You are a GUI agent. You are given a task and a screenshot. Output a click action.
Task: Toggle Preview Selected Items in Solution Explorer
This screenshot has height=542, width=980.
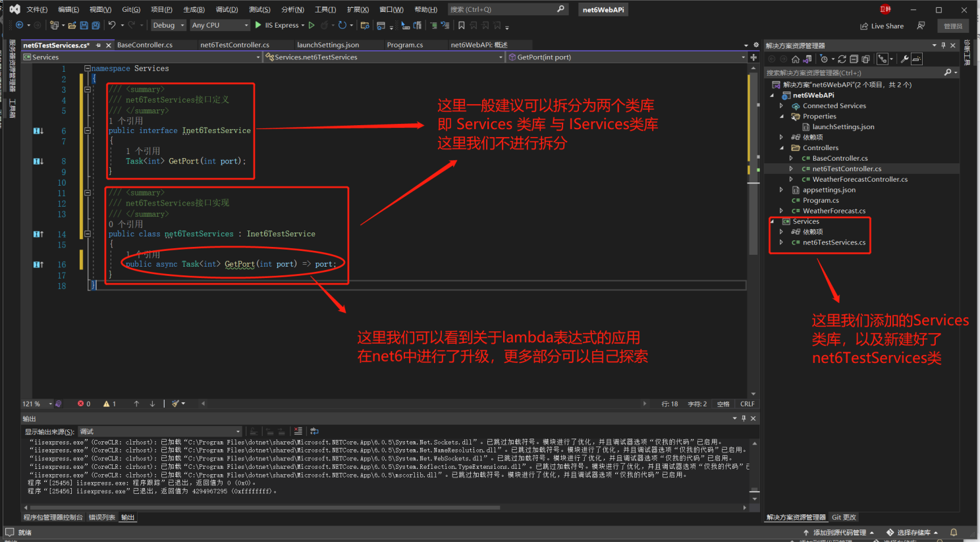[x=917, y=59]
